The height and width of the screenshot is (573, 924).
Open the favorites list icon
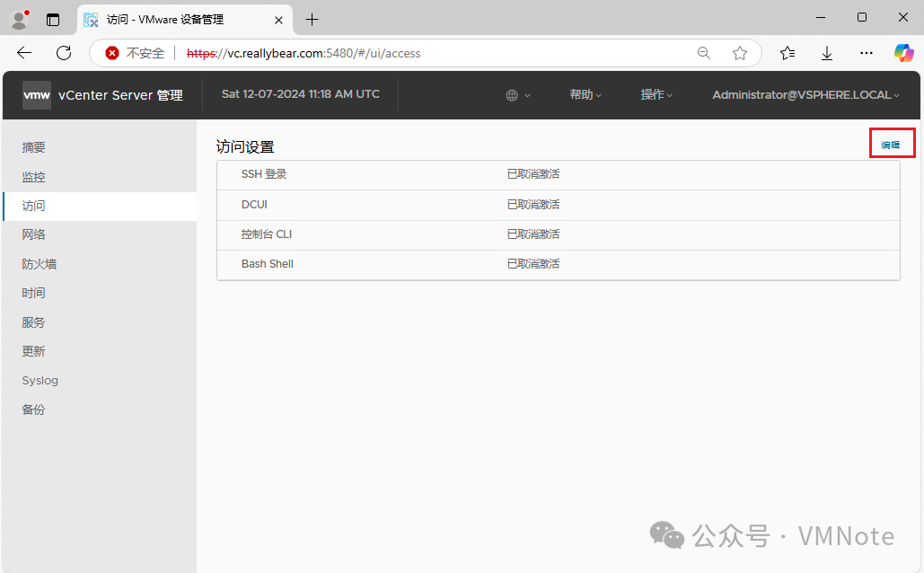[x=788, y=53]
